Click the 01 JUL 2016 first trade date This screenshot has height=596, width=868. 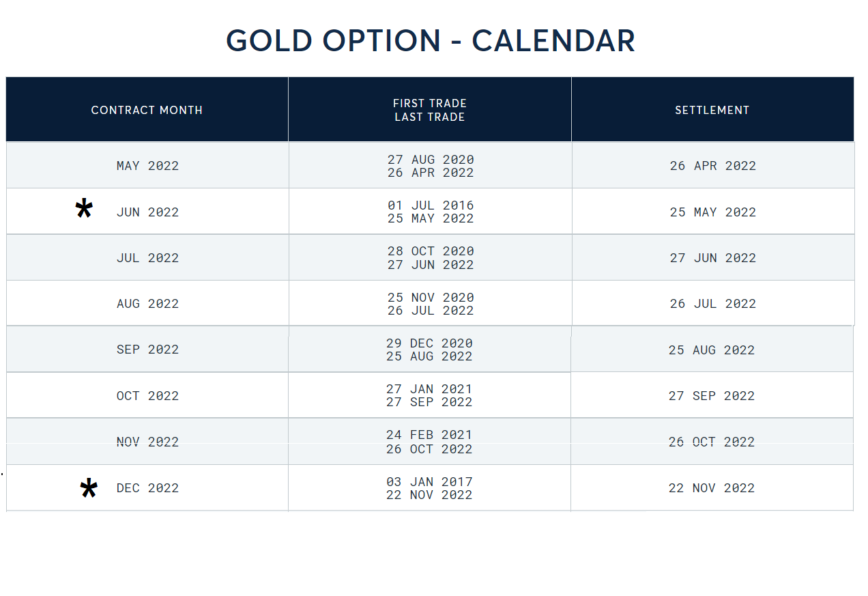tap(431, 205)
